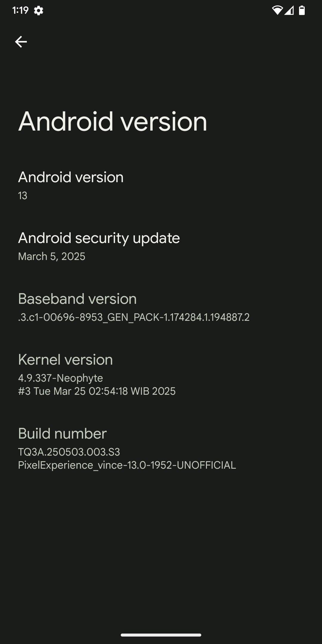
Task: Tap the Baseband version label
Action: (77, 299)
